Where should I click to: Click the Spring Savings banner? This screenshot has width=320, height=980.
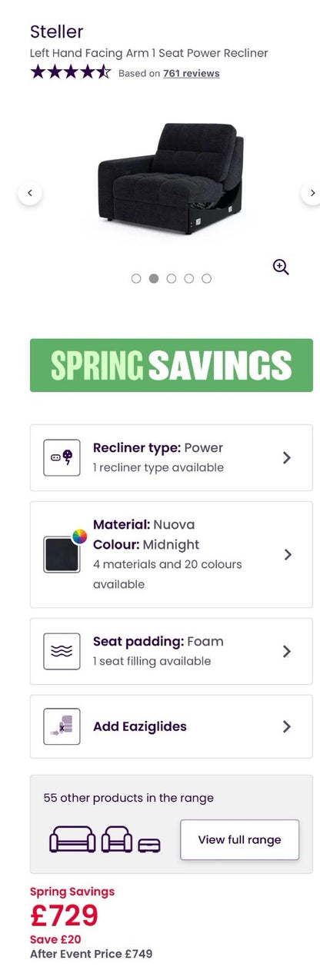(172, 365)
